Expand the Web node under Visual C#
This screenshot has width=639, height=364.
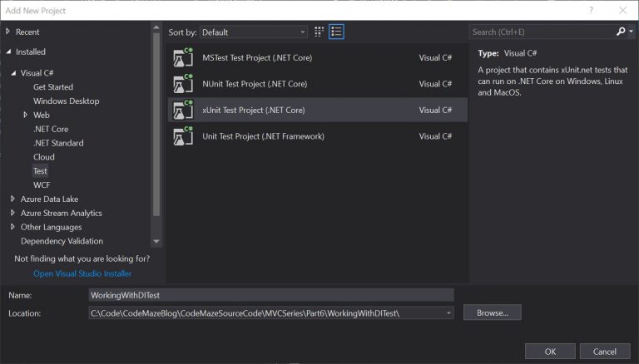pos(25,115)
